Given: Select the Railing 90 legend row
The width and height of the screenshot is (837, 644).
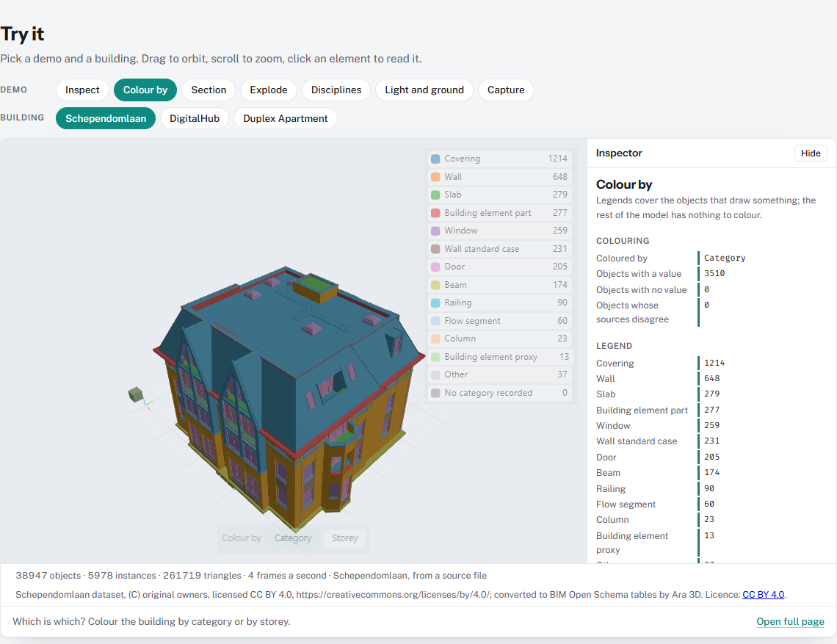Looking at the screenshot, I should pos(500,303).
